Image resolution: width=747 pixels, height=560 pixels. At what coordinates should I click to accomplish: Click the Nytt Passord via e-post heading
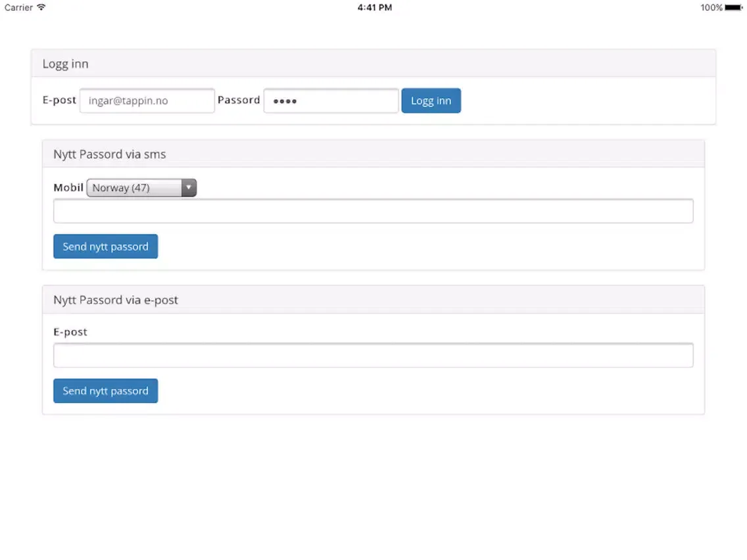[x=115, y=300]
